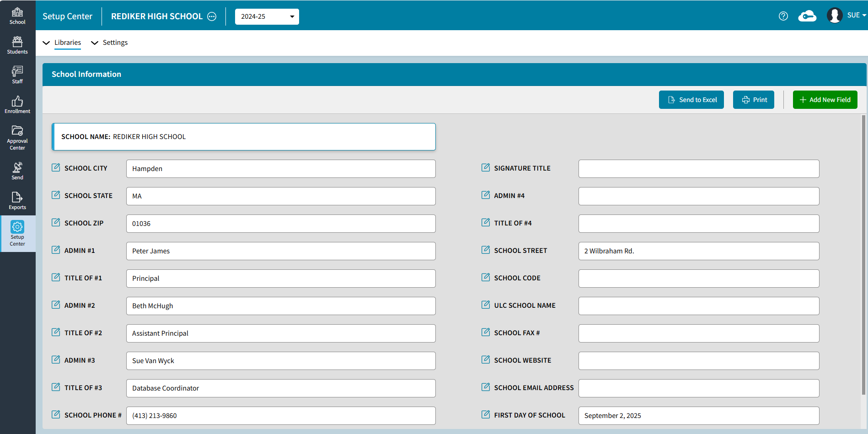Screen dimensions: 868x434
Task: Click the user avatar icon
Action: pyautogui.click(x=835, y=15)
